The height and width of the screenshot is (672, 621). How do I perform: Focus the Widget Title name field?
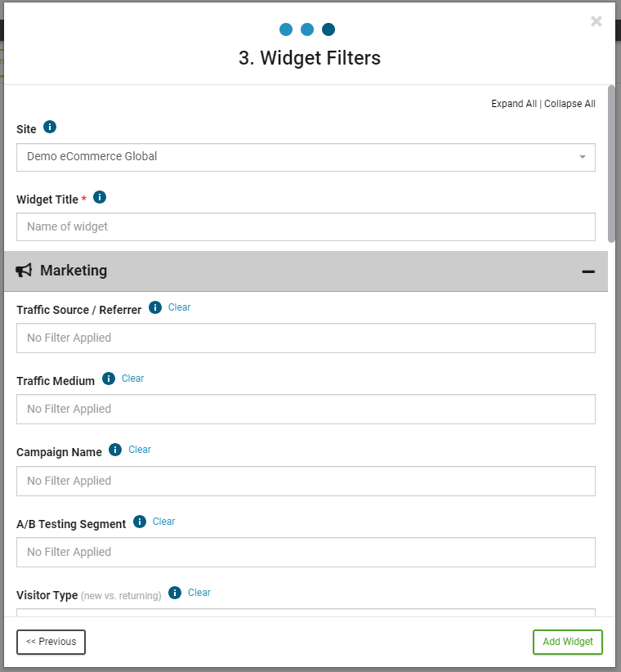[x=306, y=226]
